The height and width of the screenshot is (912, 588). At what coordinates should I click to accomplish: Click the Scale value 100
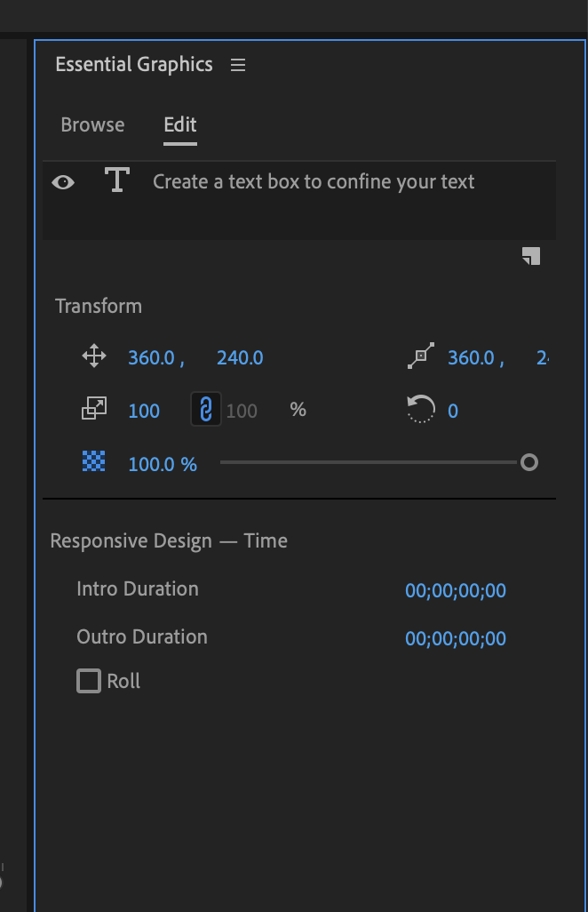point(144,411)
